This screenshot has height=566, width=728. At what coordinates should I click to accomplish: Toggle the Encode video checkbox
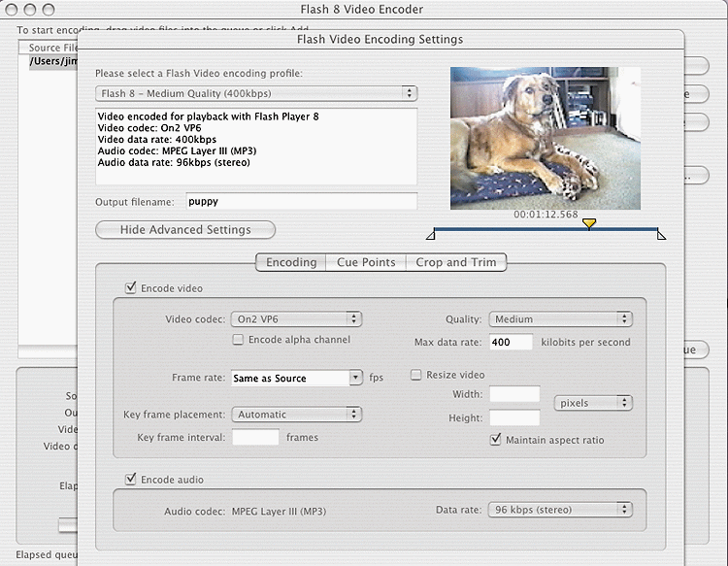coord(130,287)
